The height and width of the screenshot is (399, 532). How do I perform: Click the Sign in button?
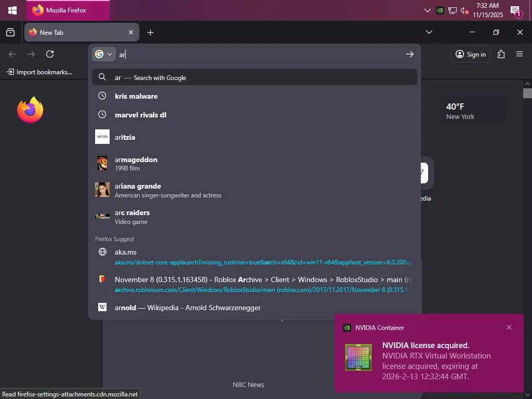click(471, 54)
